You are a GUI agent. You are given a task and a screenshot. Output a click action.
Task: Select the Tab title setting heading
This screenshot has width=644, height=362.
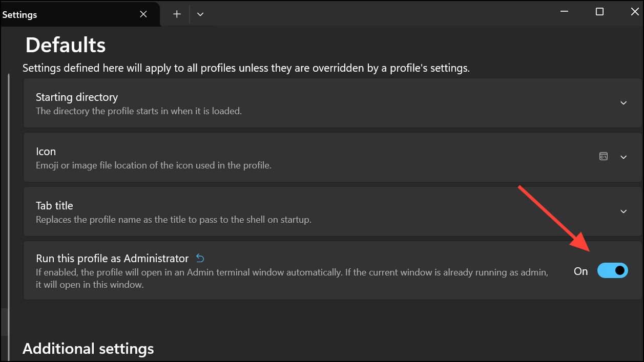coord(54,205)
